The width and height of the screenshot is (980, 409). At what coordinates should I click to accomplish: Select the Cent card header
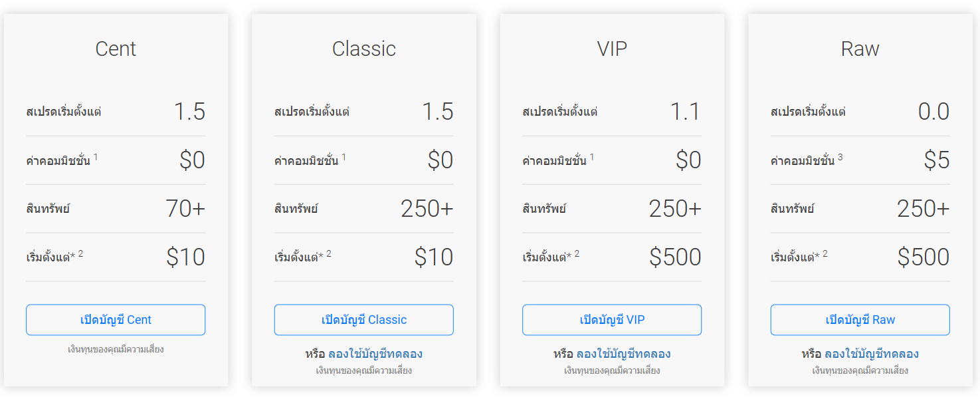click(115, 48)
